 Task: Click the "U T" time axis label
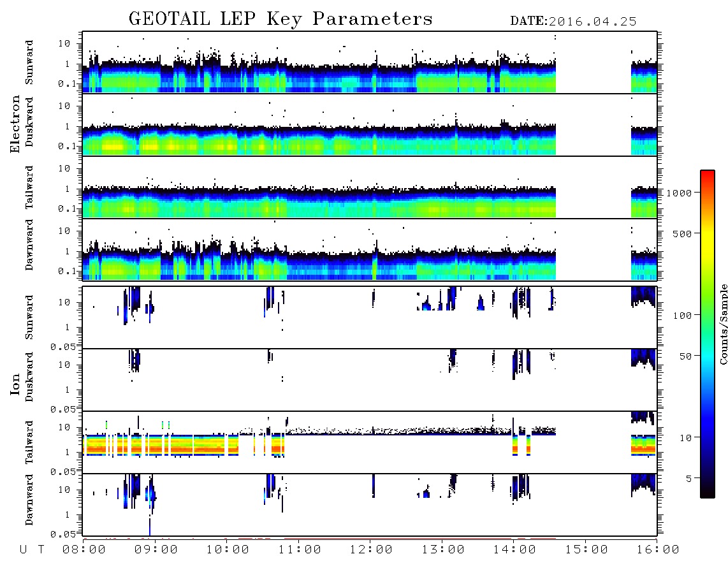point(32,550)
